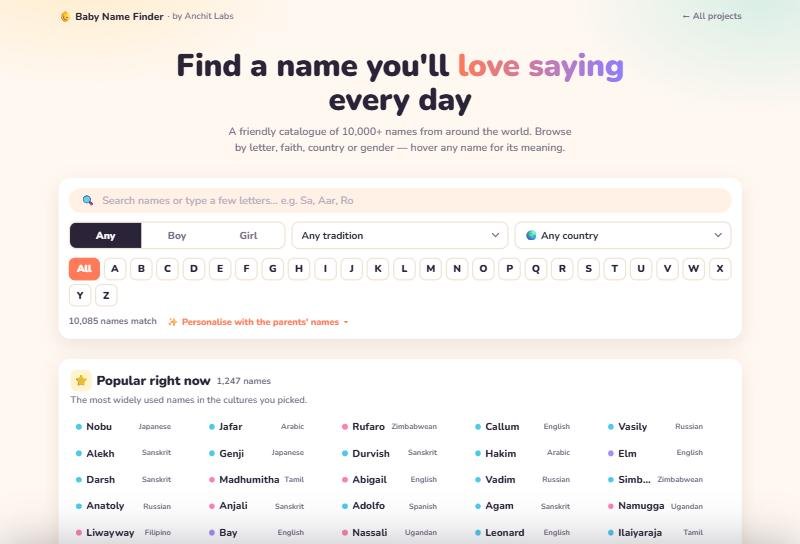Click the name Adolfo

[x=368, y=506]
